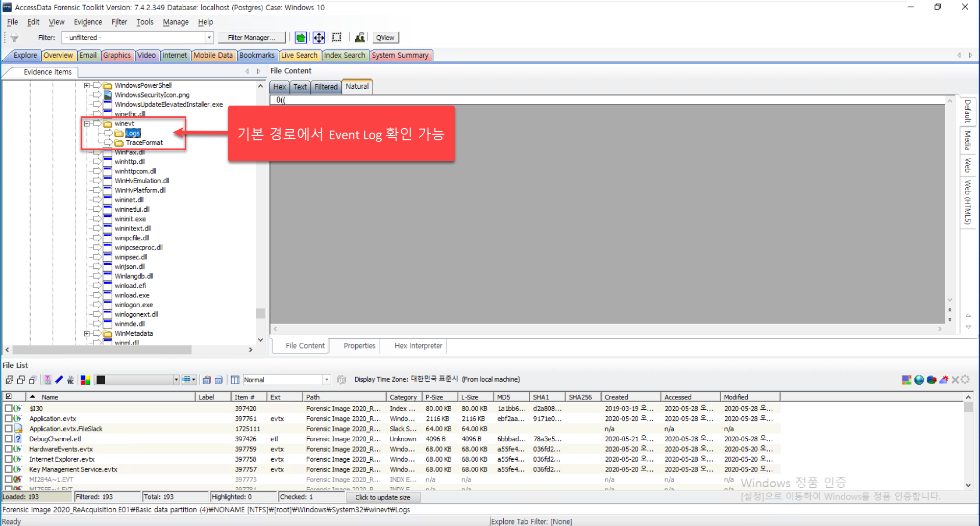980x526 pixels.
Task: Click the funnel filter icon beside Filter label
Action: tap(14, 38)
